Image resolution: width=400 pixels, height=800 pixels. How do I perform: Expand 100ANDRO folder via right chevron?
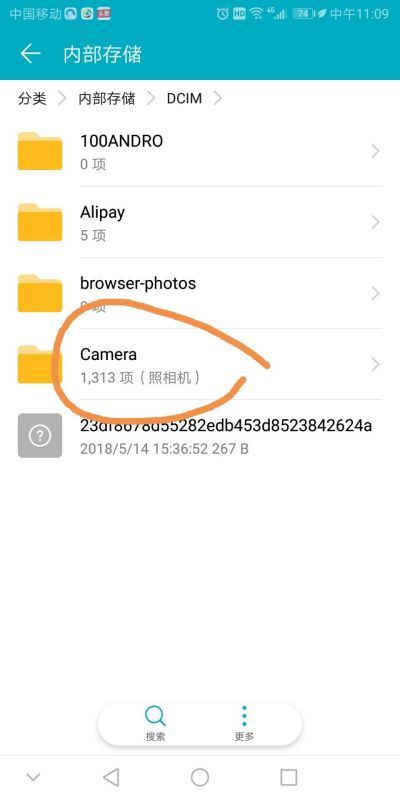click(x=376, y=151)
